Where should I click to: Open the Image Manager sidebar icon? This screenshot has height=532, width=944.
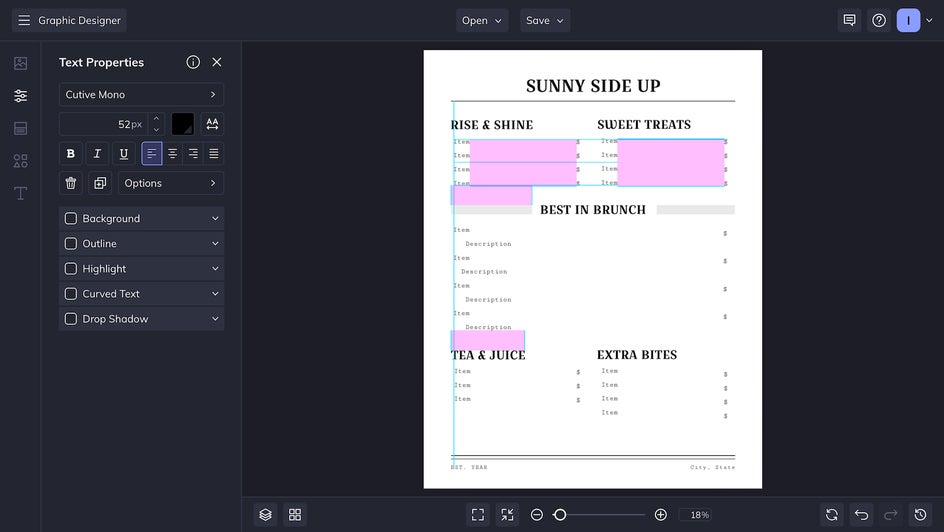(x=20, y=63)
